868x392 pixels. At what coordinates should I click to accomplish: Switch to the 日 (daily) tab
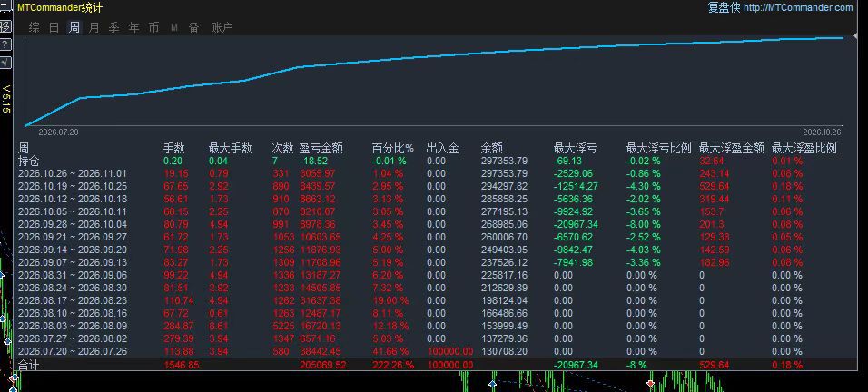click(x=54, y=27)
